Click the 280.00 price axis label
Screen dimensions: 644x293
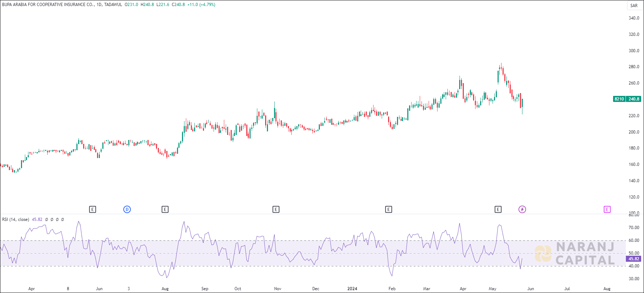(x=634, y=67)
